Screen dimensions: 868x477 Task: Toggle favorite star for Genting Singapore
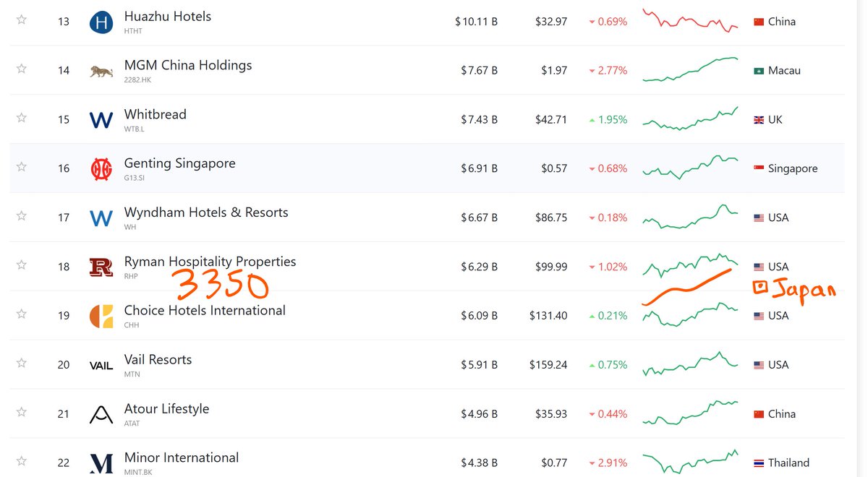click(x=22, y=167)
